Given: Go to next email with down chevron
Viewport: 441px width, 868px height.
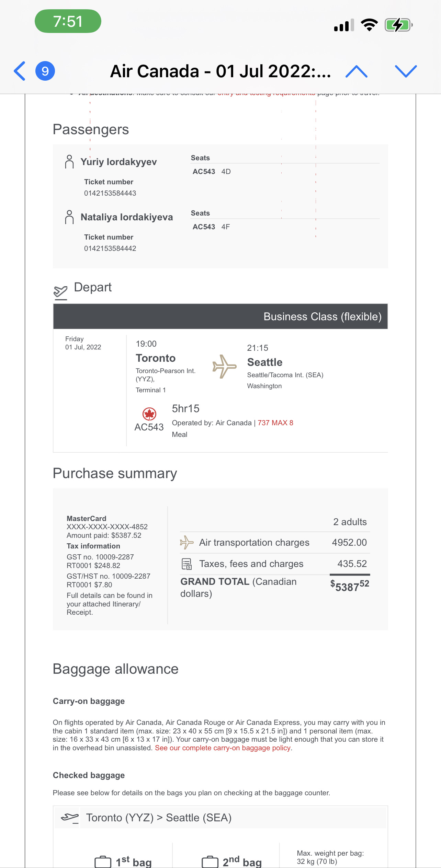Looking at the screenshot, I should [406, 71].
